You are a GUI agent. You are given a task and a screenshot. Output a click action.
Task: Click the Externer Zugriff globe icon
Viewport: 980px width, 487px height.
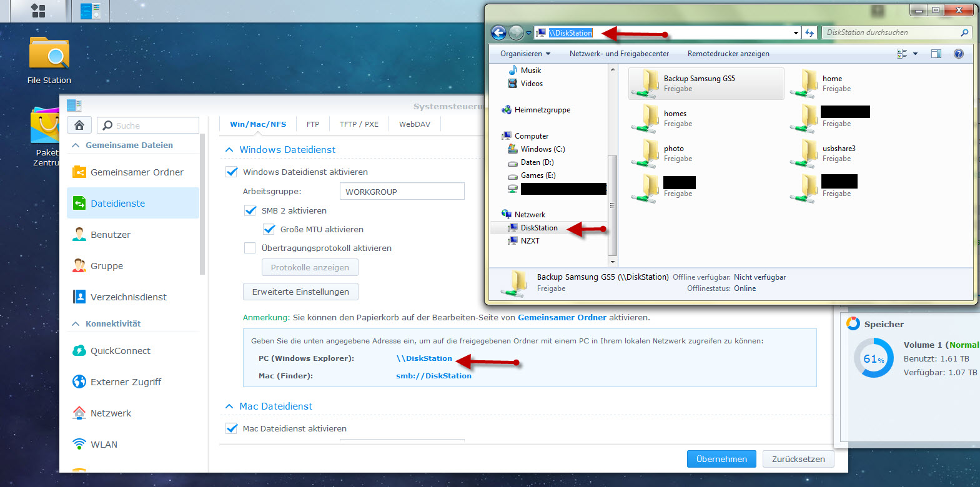79,381
